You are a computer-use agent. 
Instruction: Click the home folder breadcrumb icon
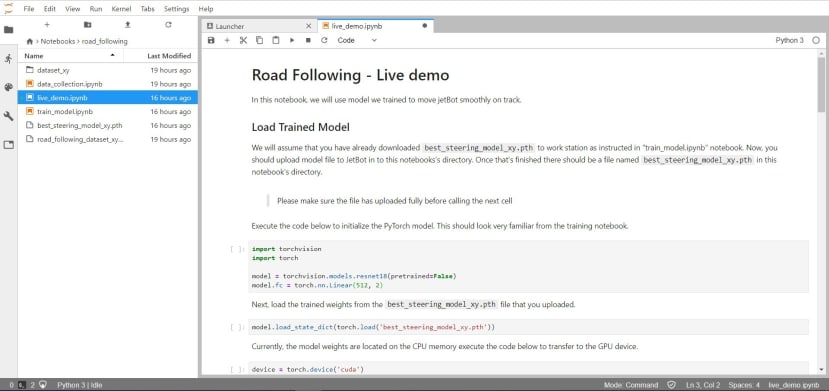[x=30, y=41]
